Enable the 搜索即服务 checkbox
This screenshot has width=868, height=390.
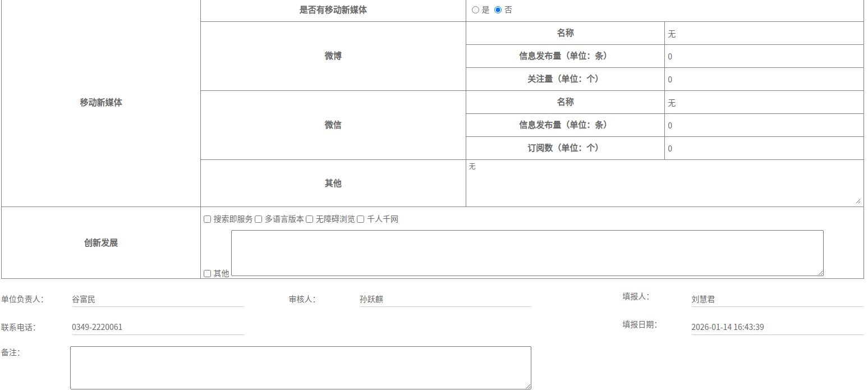(x=207, y=219)
